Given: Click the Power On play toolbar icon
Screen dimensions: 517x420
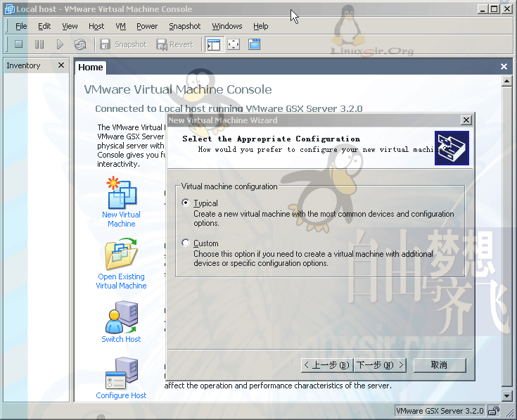Looking at the screenshot, I should 60,44.
